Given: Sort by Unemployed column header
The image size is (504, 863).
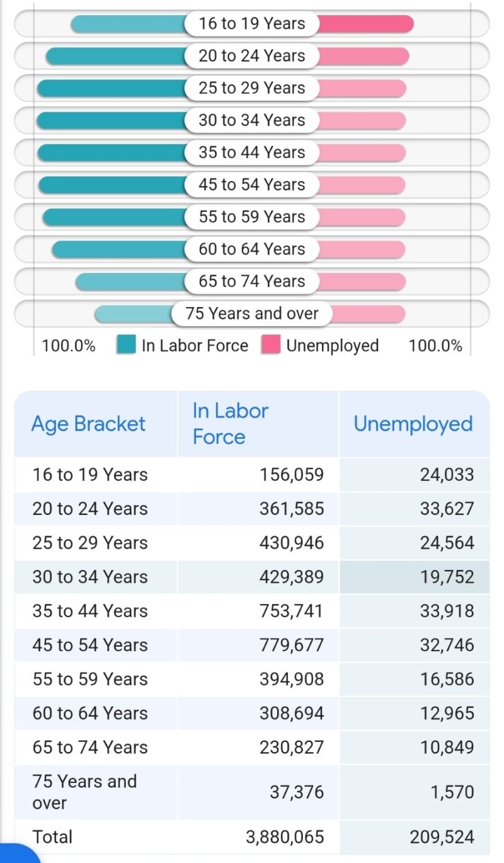Looking at the screenshot, I should [x=413, y=424].
